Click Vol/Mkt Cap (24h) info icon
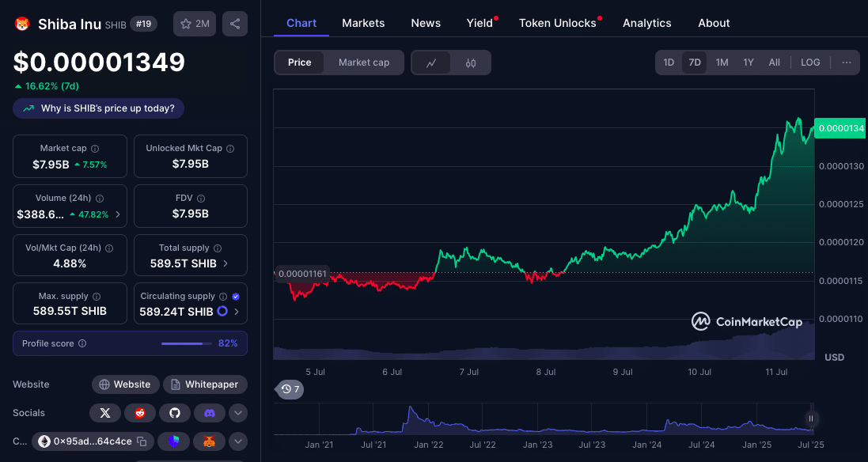 point(109,248)
